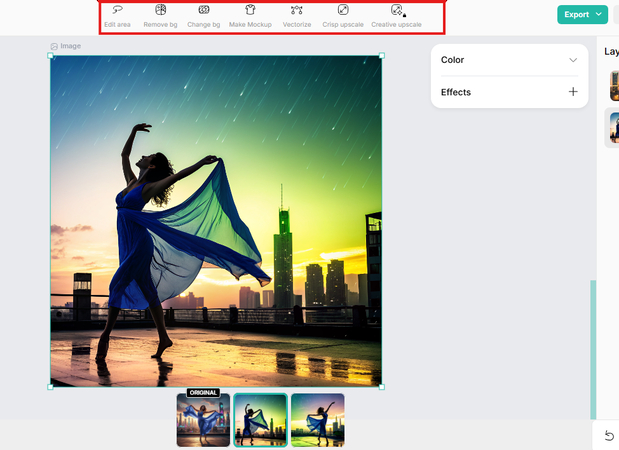This screenshot has height=450, width=619.
Task: Click the Image label above canvas
Action: click(66, 46)
